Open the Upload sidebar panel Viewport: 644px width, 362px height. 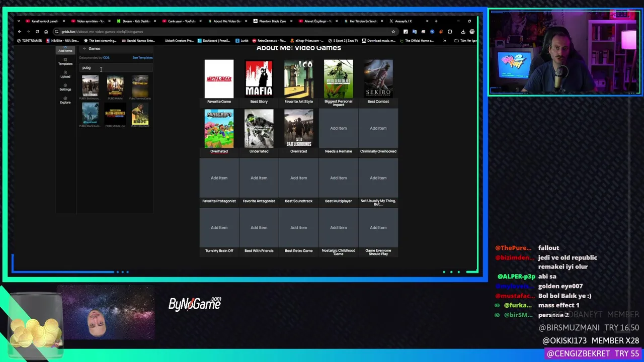[x=65, y=74]
